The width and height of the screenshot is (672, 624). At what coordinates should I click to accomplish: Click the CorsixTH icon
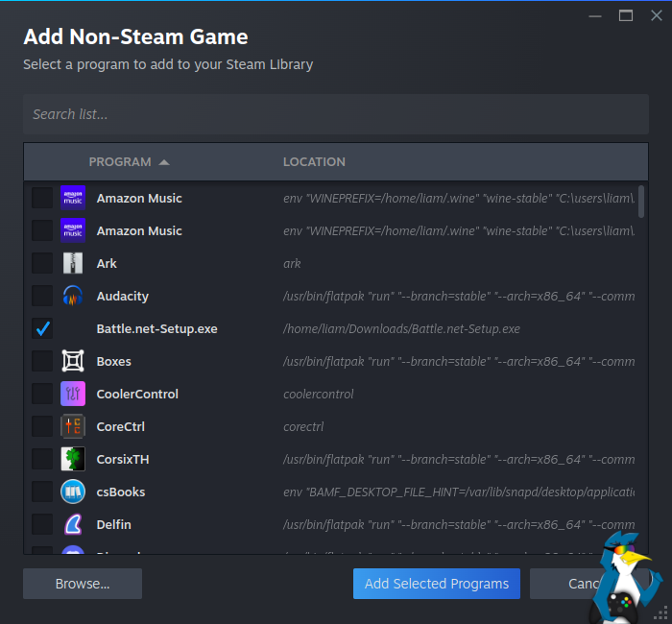tap(73, 459)
